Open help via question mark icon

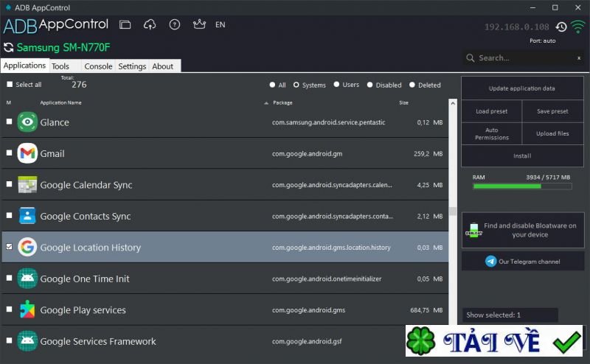(x=175, y=24)
